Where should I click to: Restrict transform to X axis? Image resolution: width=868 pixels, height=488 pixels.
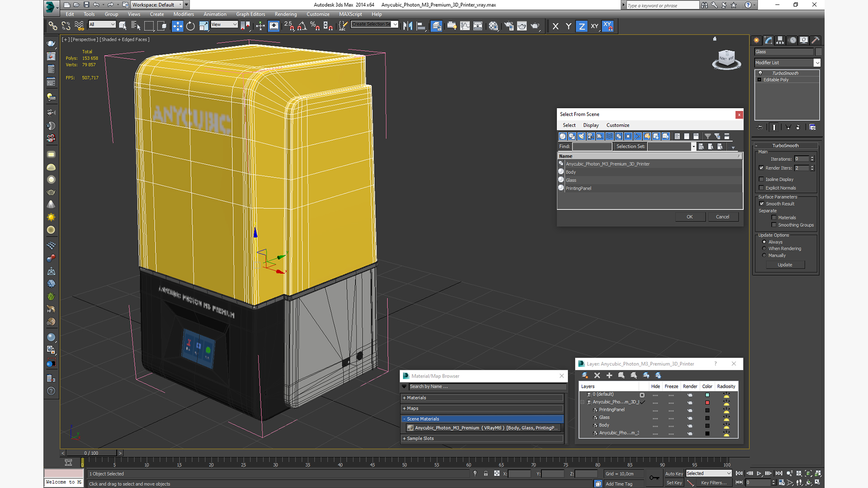coord(556,26)
